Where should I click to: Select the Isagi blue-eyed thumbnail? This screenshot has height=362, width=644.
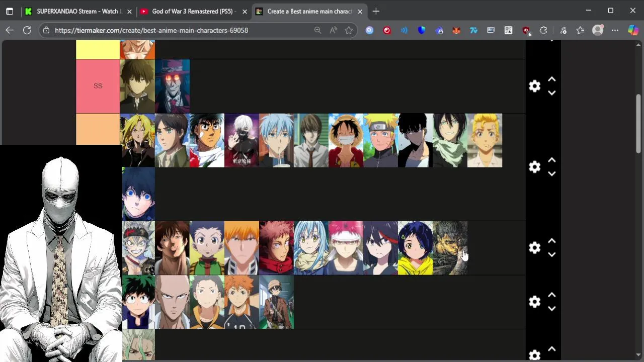138,194
